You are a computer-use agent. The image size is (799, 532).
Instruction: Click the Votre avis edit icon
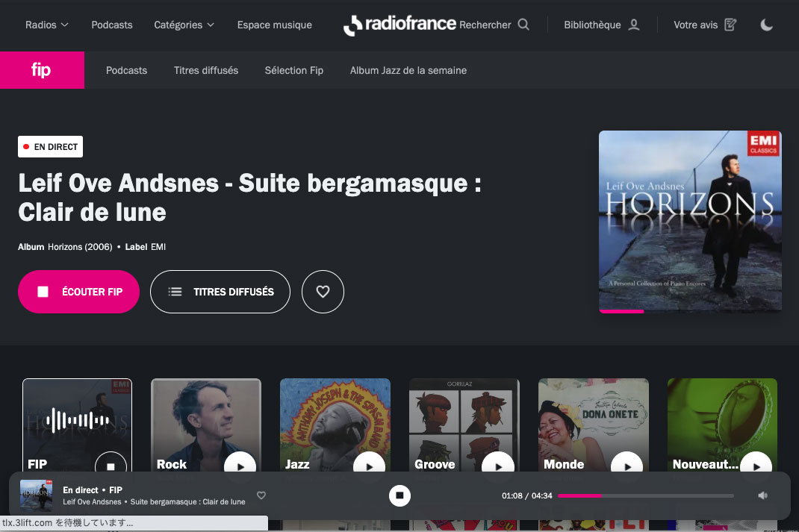pos(730,25)
